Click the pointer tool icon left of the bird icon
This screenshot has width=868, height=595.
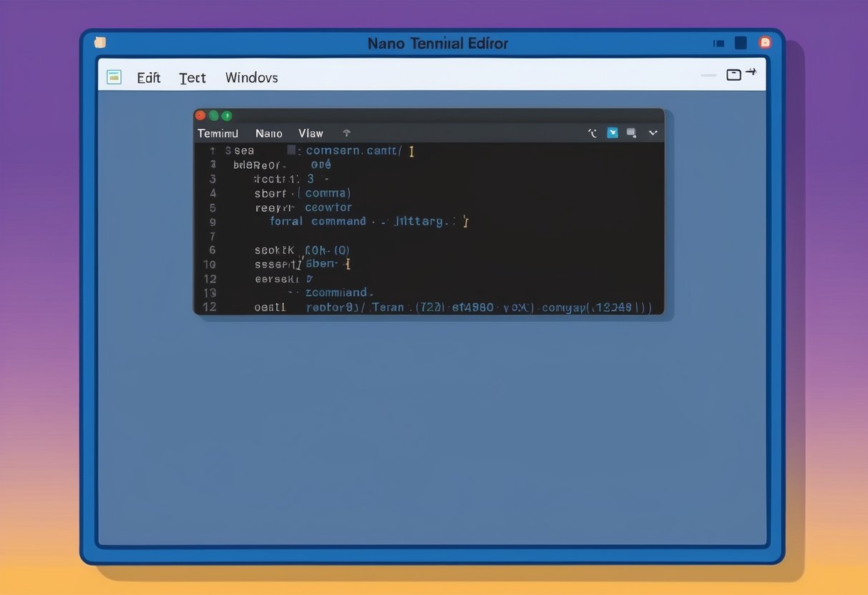click(x=593, y=132)
